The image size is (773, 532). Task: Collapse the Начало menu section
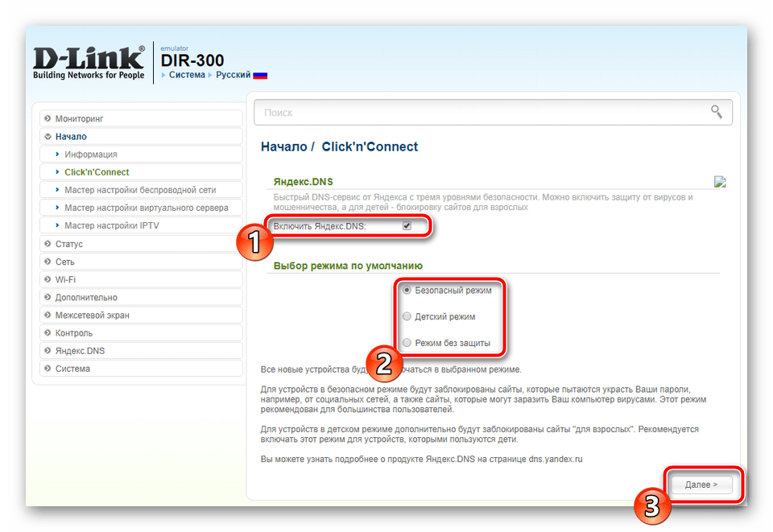coord(141,137)
